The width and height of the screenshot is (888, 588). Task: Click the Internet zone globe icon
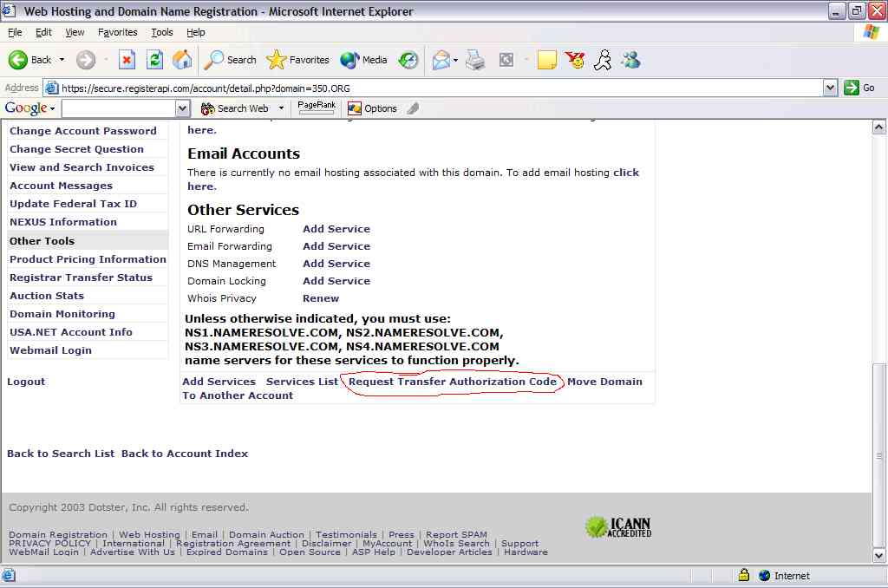pos(764,575)
